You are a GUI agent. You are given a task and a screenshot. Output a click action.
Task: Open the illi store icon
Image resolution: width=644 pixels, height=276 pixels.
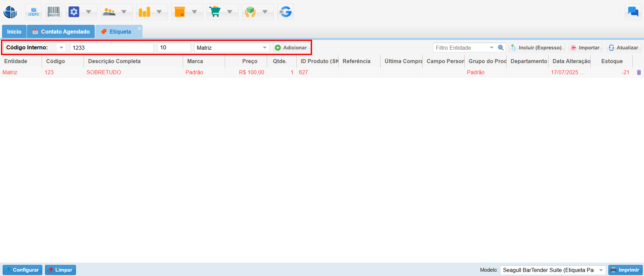(x=34, y=12)
